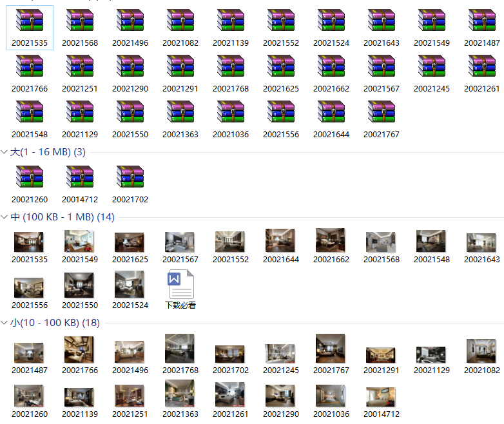This screenshot has width=504, height=424.
Task: Click the 20021129 archive icon
Action: (80, 111)
